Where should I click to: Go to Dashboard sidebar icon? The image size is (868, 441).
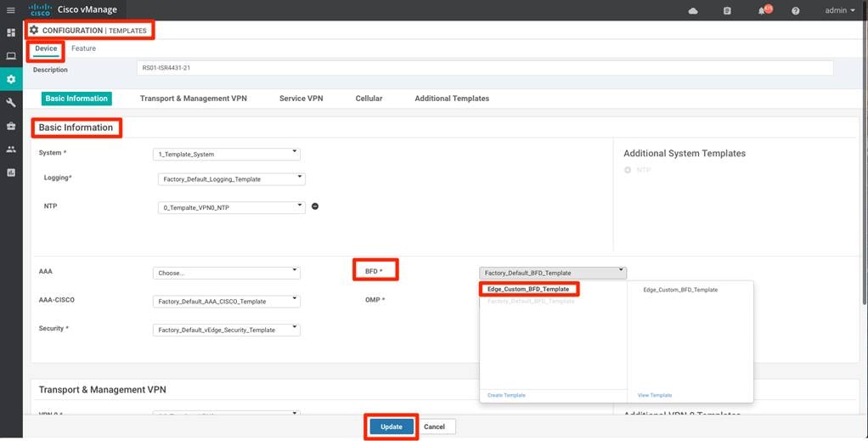click(11, 32)
